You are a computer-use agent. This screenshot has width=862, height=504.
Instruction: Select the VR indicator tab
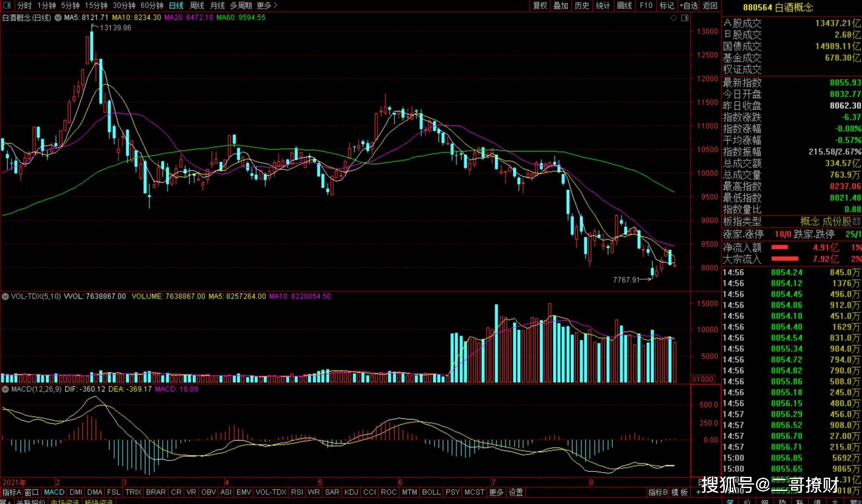pos(191,492)
